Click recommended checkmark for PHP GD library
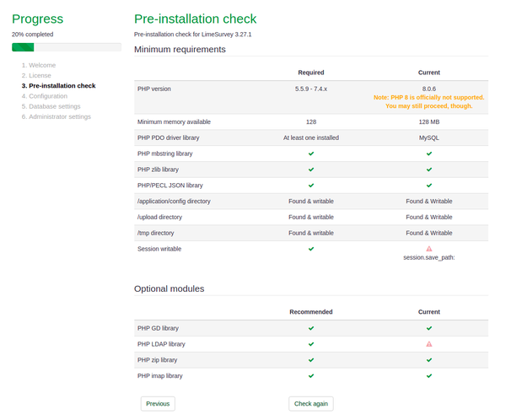Screen dimensions: 506x420 point(311,328)
